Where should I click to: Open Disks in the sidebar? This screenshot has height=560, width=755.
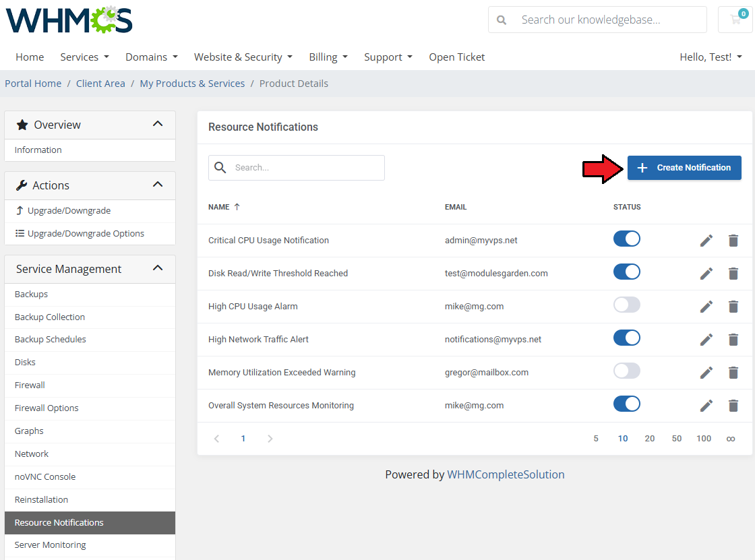(x=90, y=363)
